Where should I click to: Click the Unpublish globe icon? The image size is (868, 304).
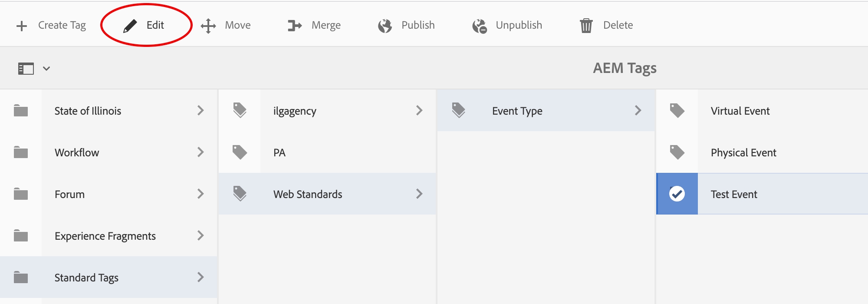click(x=480, y=26)
